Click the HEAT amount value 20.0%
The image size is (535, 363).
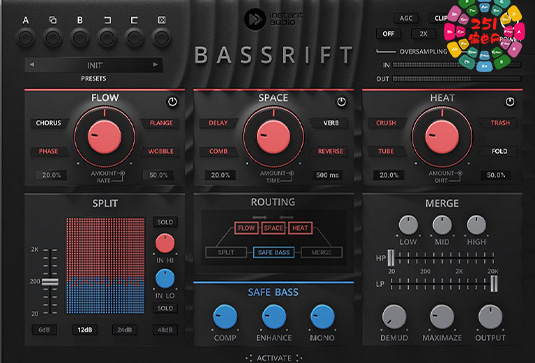[389, 175]
